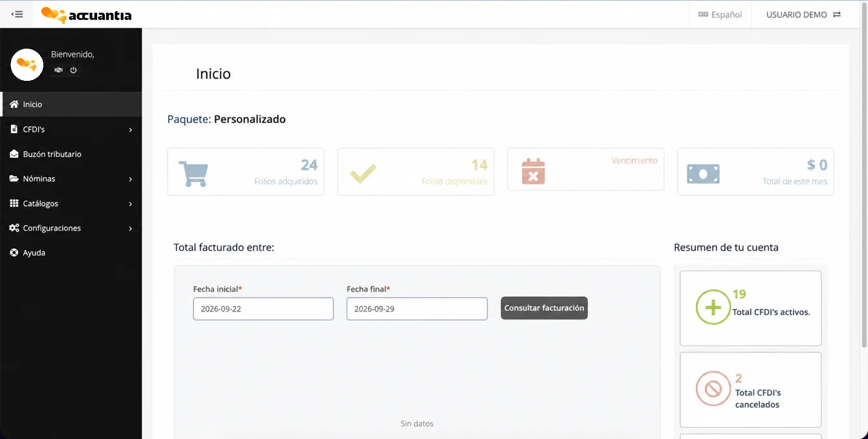The height and width of the screenshot is (439, 868).
Task: Expand the CFDI's submenu chevron
Action: tap(131, 130)
